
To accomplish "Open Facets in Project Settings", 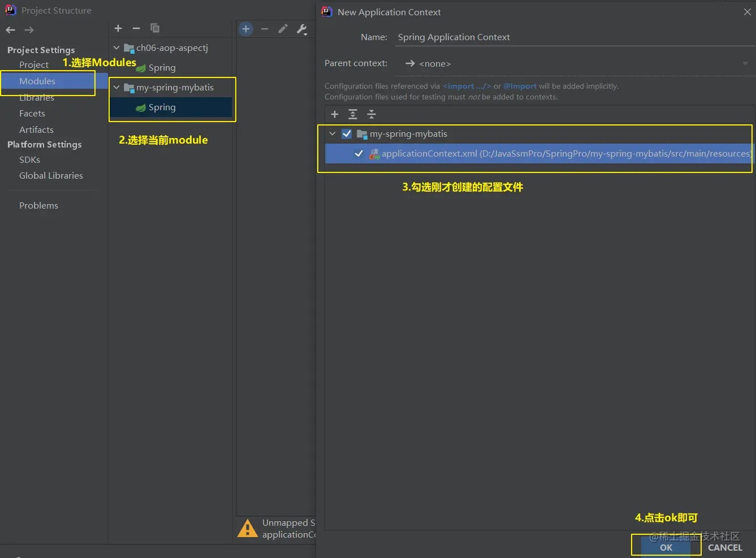I will pos(32,114).
